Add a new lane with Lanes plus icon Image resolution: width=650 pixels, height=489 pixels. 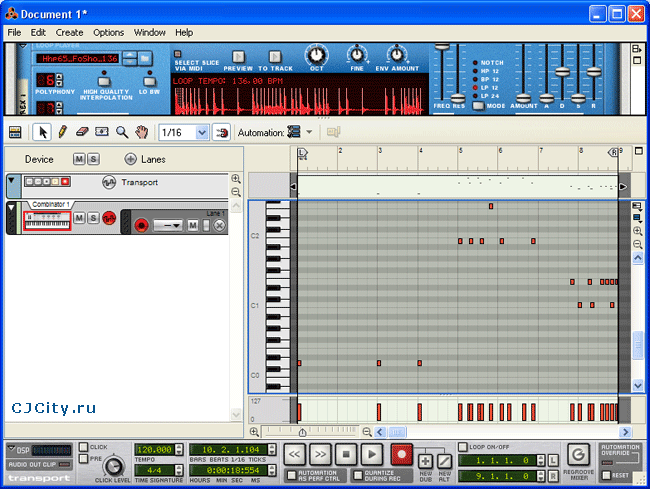click(x=131, y=159)
